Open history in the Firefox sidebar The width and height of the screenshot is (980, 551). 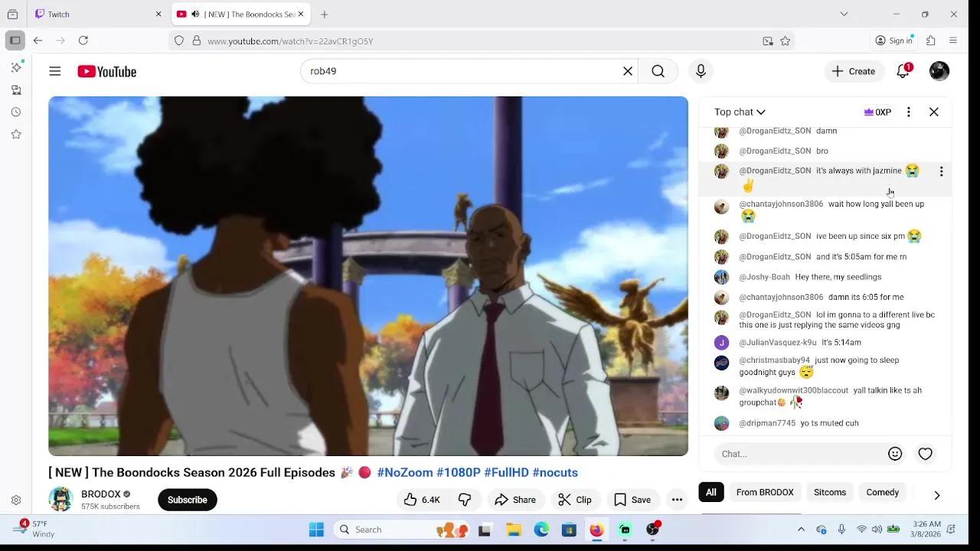click(x=16, y=112)
